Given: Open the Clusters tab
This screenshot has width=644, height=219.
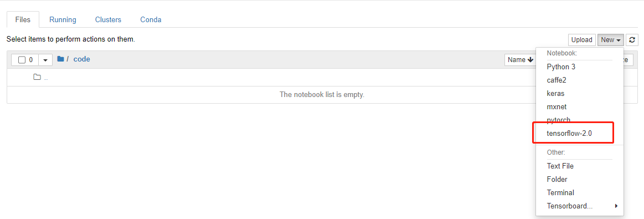Looking at the screenshot, I should pyautogui.click(x=108, y=20).
